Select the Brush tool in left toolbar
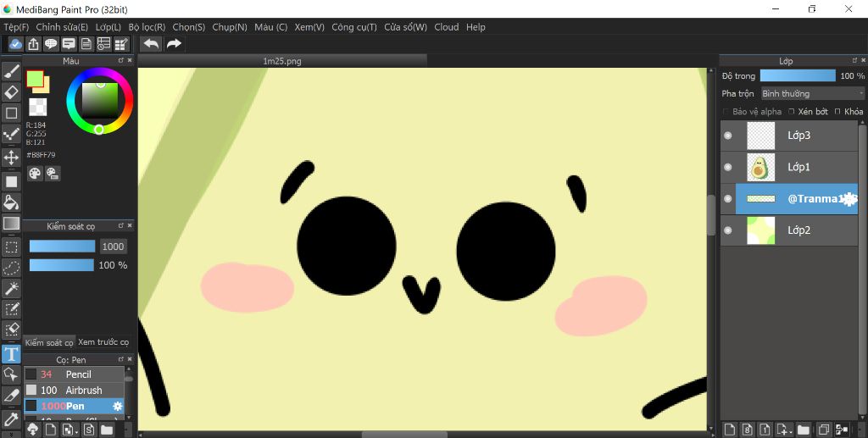The image size is (868, 438). 11,71
